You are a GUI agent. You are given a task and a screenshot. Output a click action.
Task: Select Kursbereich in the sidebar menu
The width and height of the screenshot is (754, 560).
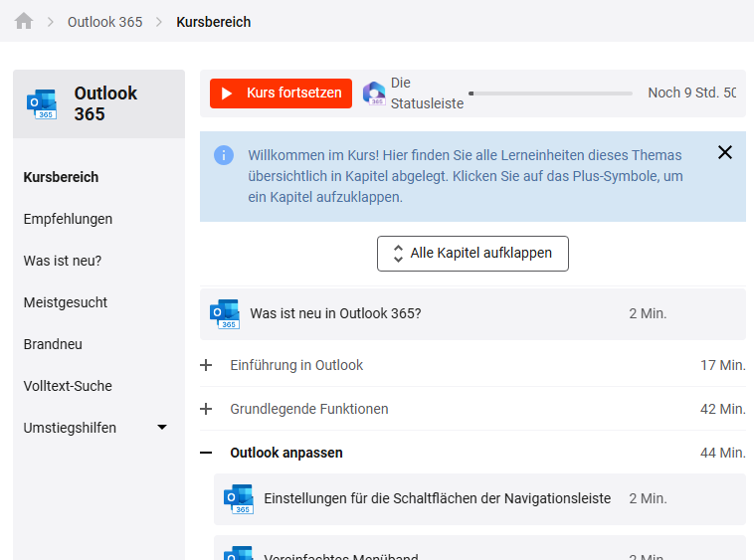click(x=61, y=177)
